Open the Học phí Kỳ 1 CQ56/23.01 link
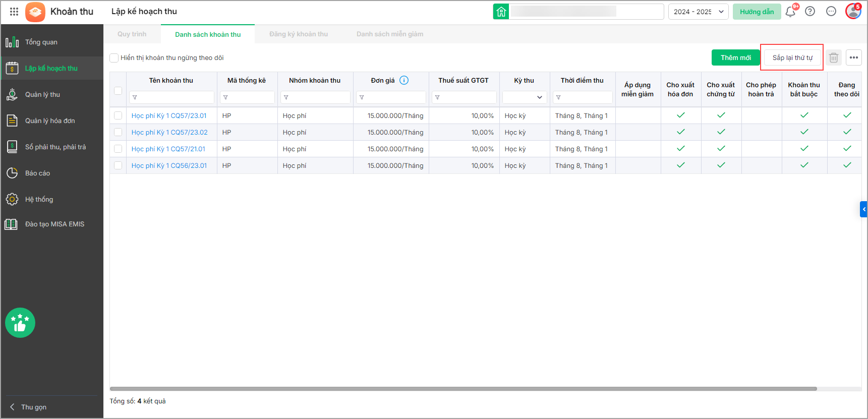The height and width of the screenshot is (419, 868). pos(169,165)
